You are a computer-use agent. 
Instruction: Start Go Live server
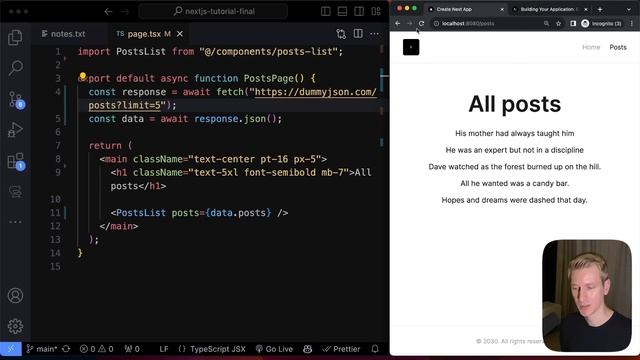click(x=274, y=349)
